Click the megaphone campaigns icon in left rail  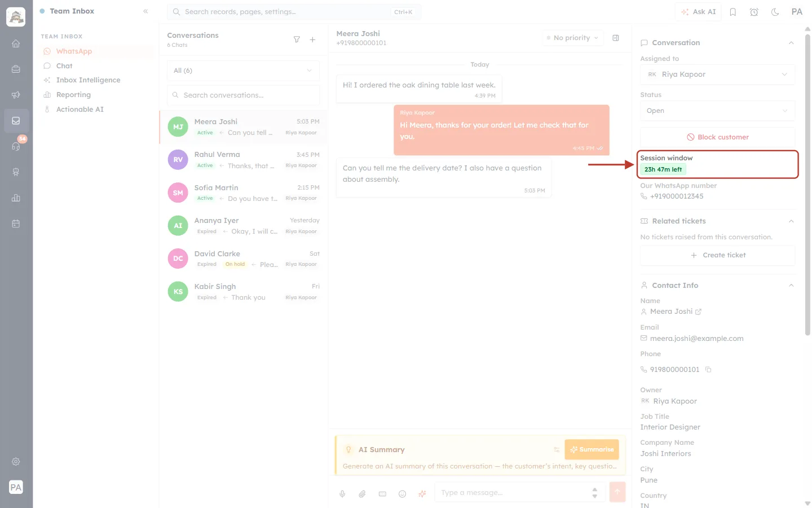[x=16, y=95]
